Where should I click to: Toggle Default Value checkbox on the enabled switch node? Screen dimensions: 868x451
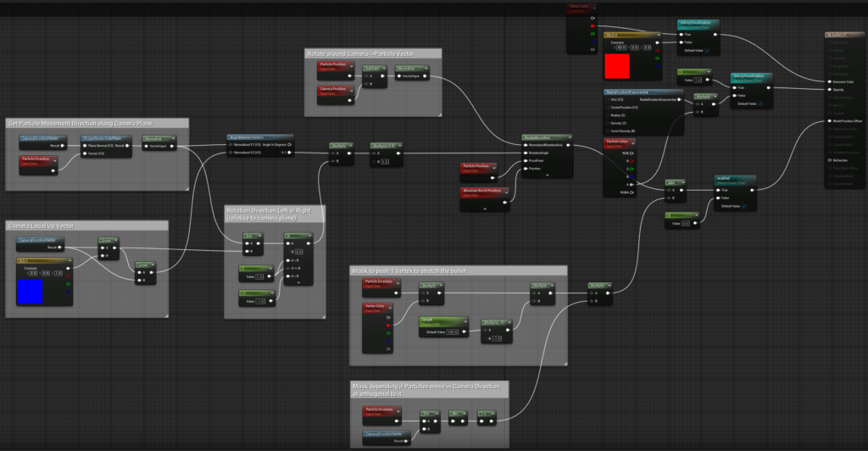[743, 206]
